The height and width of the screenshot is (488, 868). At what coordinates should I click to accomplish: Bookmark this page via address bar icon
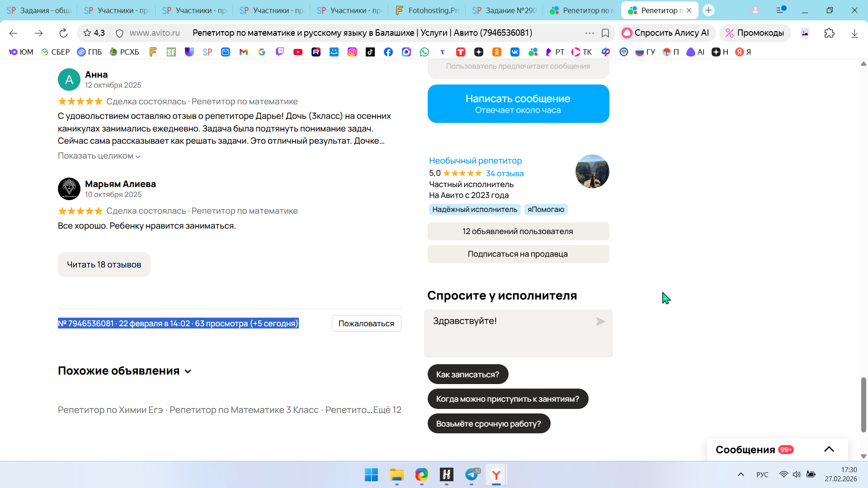click(x=605, y=33)
